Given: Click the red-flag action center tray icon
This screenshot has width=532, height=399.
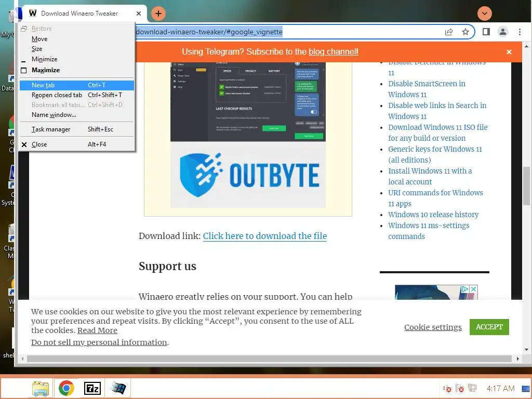Looking at the screenshot, I should click(460, 388).
